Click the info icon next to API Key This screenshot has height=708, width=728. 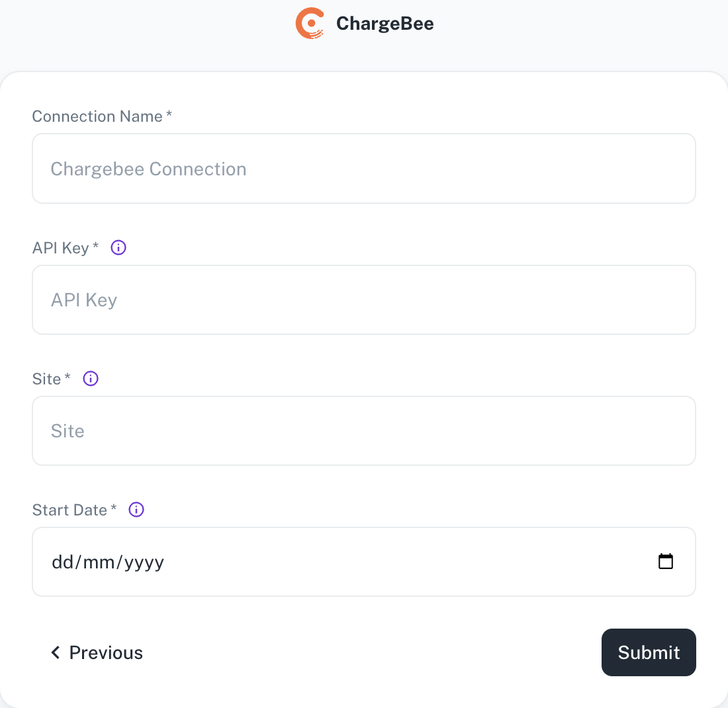click(118, 247)
